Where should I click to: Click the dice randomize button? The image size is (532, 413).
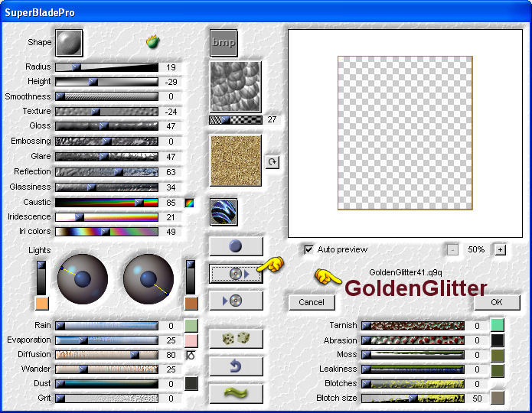(x=236, y=338)
